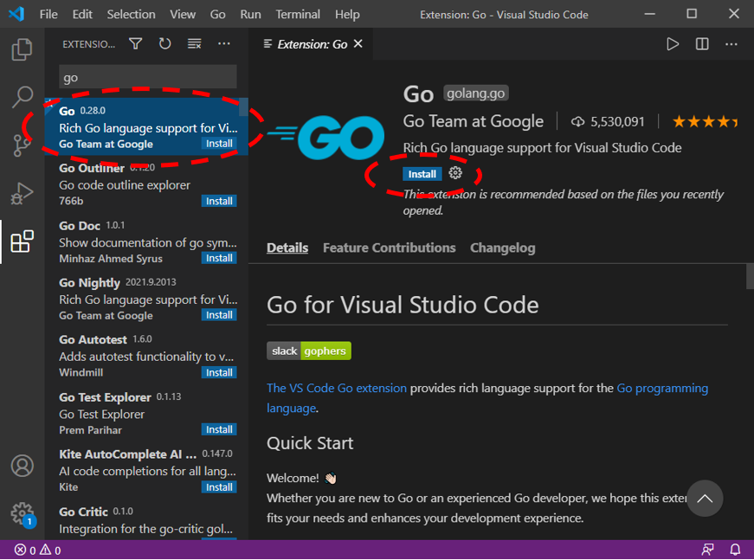
Task: Open the extensions filter funnel icon
Action: tap(135, 42)
